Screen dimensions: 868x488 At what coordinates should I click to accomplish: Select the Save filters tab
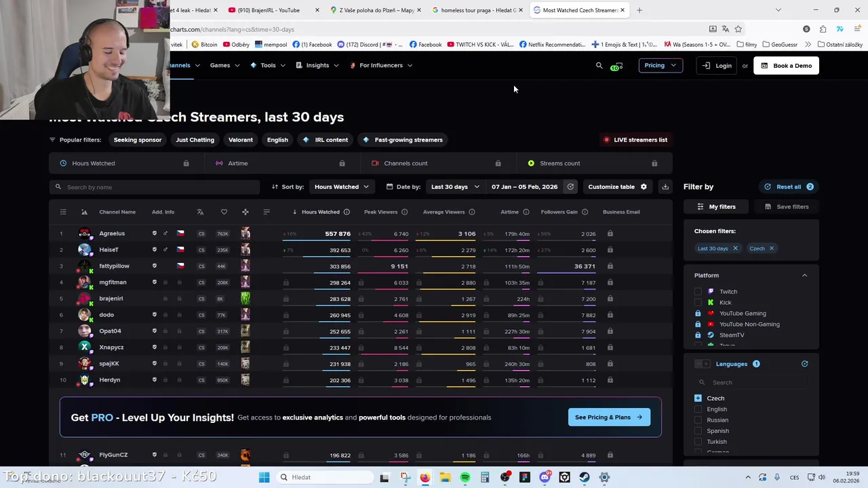[x=787, y=207]
